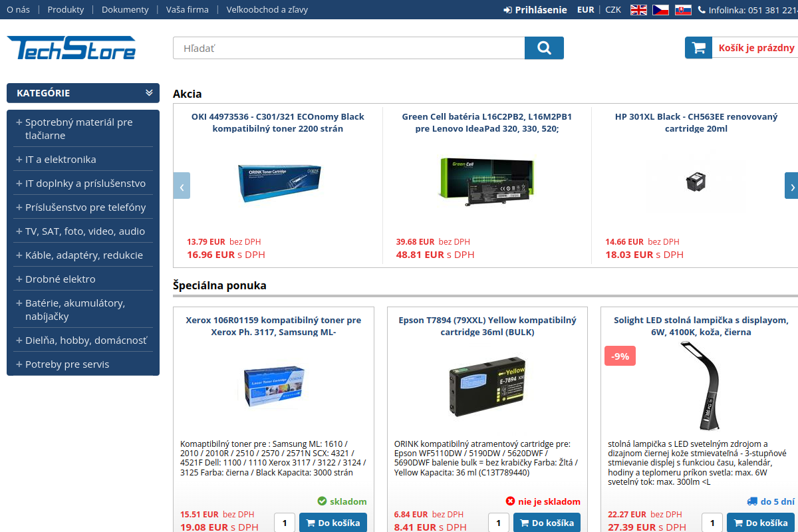Viewport: 798px width, 532px height.
Task: Open Green Cell batéria L16C2PB2 title
Action: pyautogui.click(x=487, y=122)
